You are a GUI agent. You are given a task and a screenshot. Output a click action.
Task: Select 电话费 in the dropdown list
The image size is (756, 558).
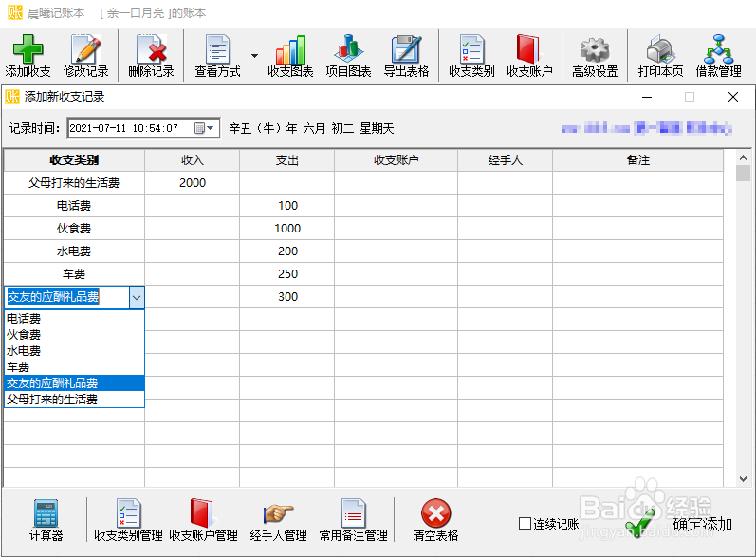point(74,319)
